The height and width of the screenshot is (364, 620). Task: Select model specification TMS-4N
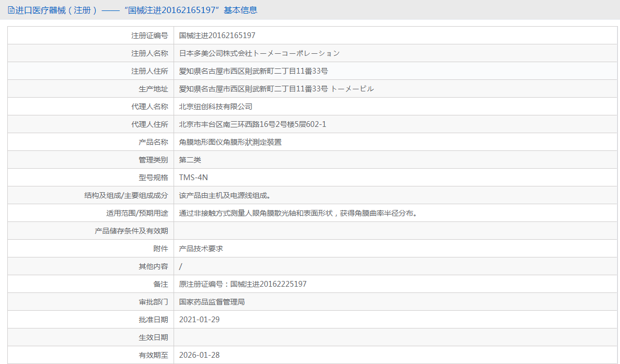193,178
